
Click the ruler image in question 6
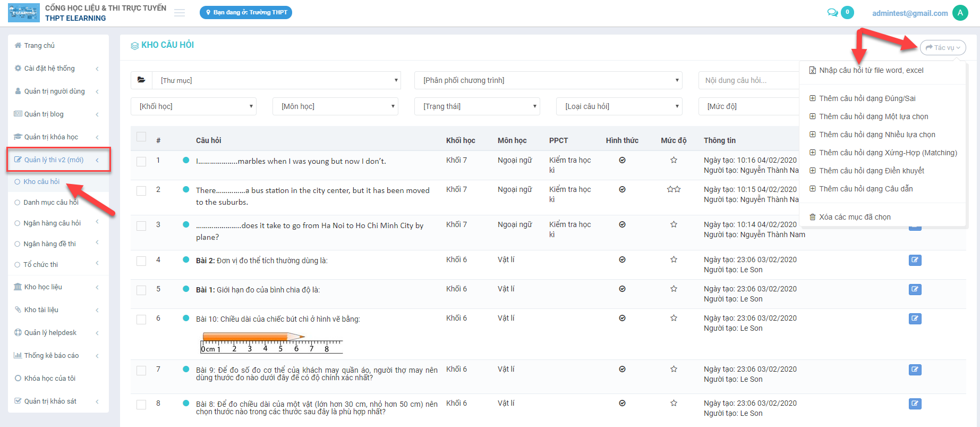coord(271,343)
